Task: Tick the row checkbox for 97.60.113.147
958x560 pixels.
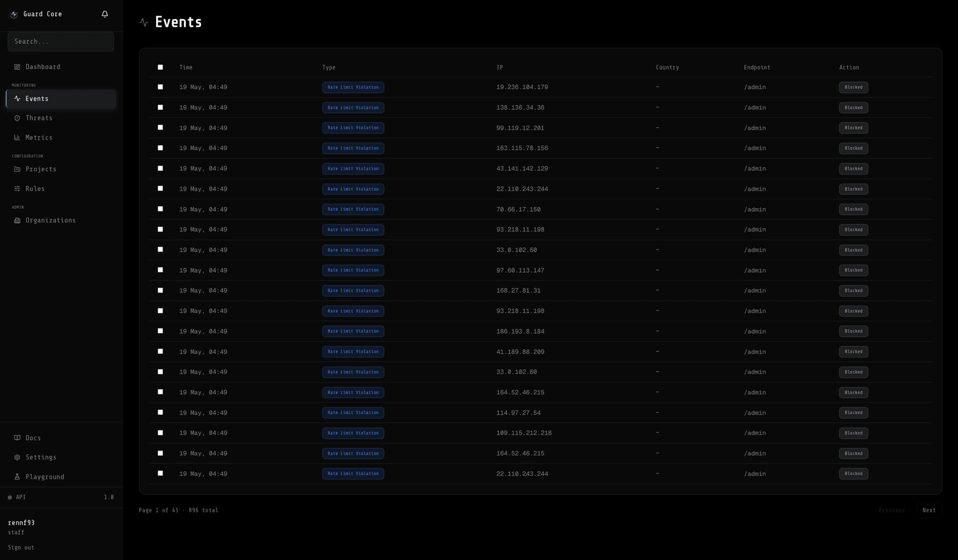Action: 160,270
